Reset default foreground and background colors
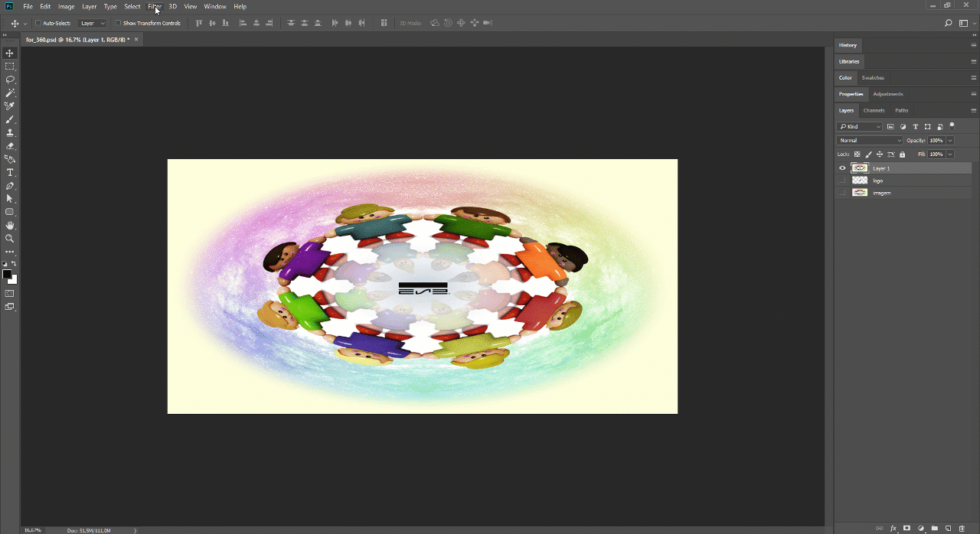 click(x=5, y=264)
